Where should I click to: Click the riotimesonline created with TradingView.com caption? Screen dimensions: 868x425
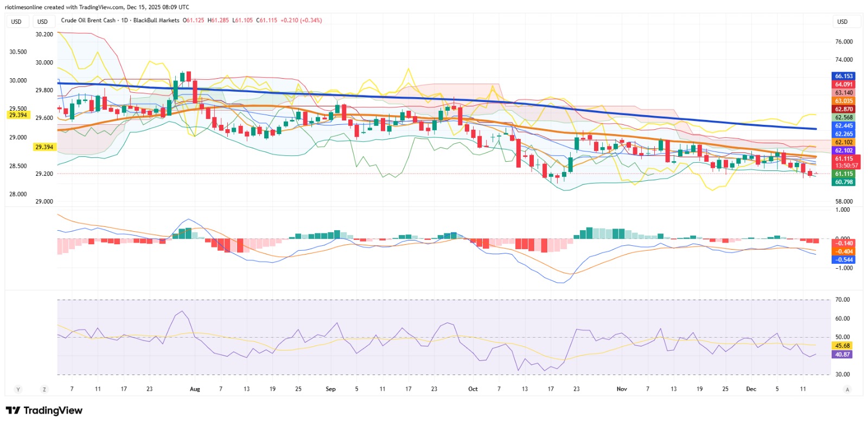(97, 7)
